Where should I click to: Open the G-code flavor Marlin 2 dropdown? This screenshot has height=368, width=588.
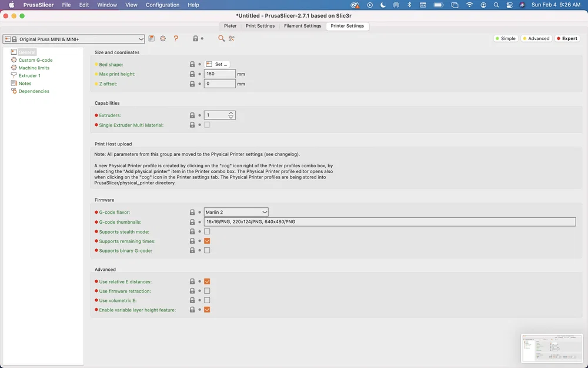pos(236,212)
